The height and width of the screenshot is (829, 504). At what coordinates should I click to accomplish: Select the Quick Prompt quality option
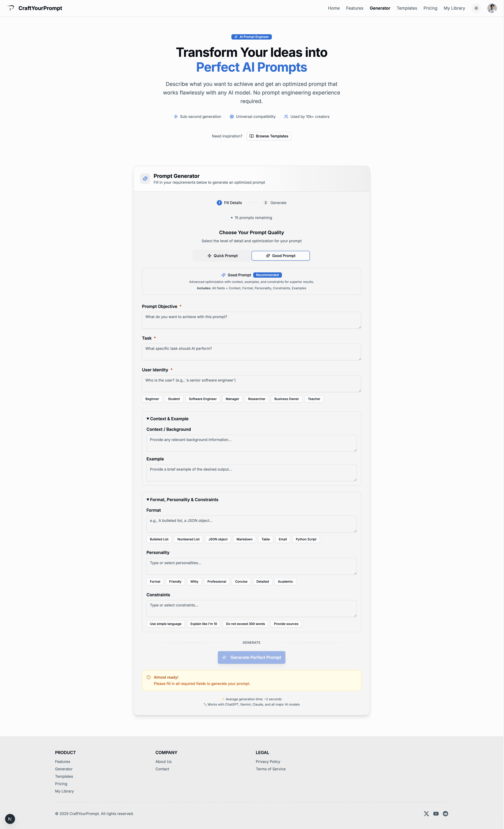tap(222, 256)
